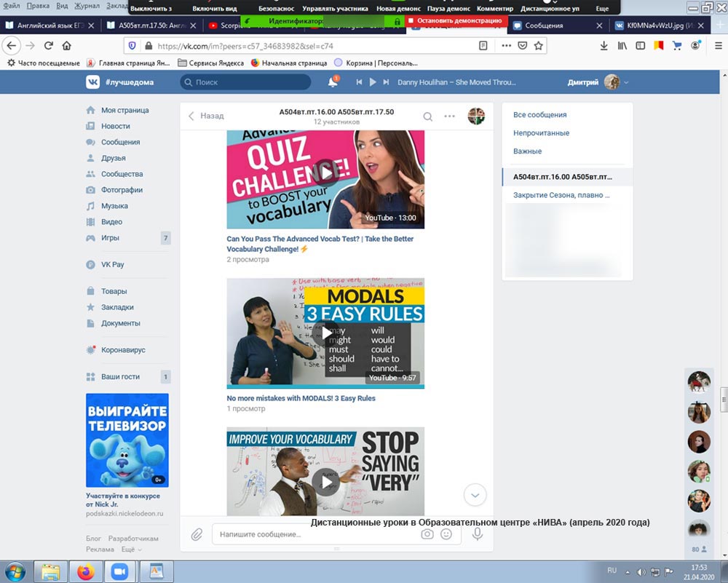The width and height of the screenshot is (728, 583).
Task: Open Правка menu in Firefox
Action: (38, 6)
